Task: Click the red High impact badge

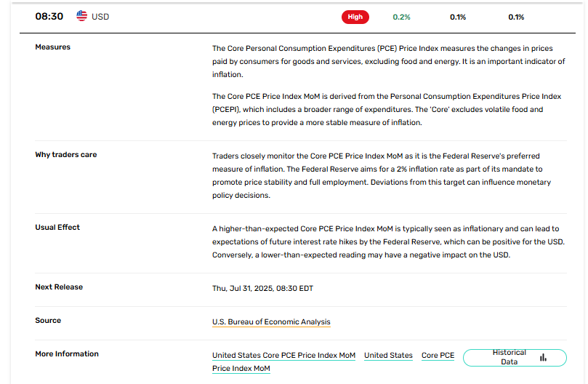Action: click(x=355, y=17)
